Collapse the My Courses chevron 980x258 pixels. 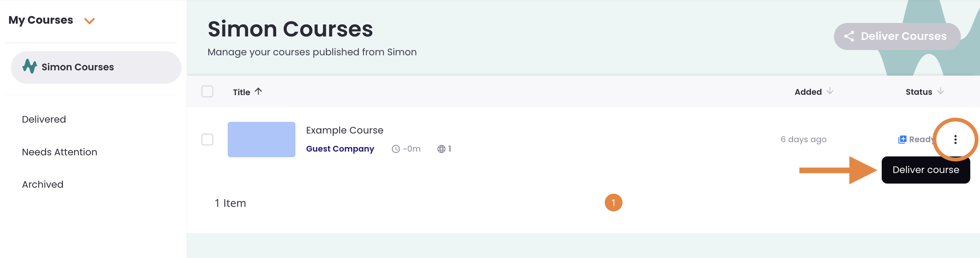(90, 21)
